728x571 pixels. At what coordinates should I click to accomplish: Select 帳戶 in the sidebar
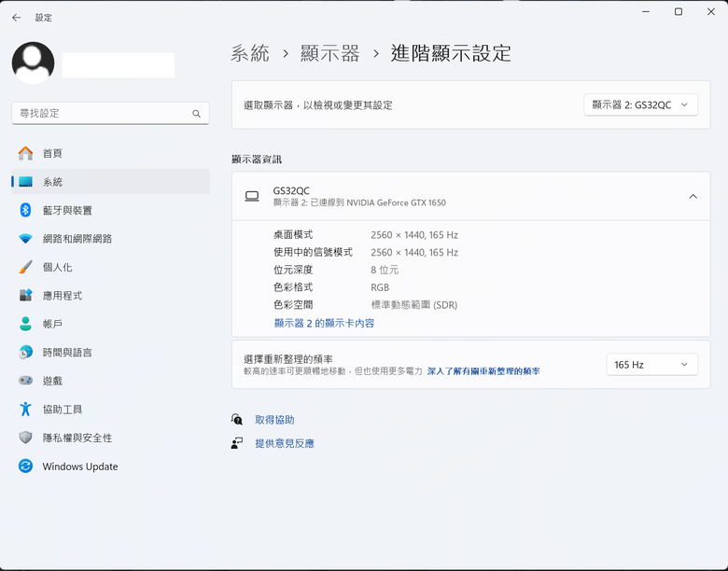[110, 324]
